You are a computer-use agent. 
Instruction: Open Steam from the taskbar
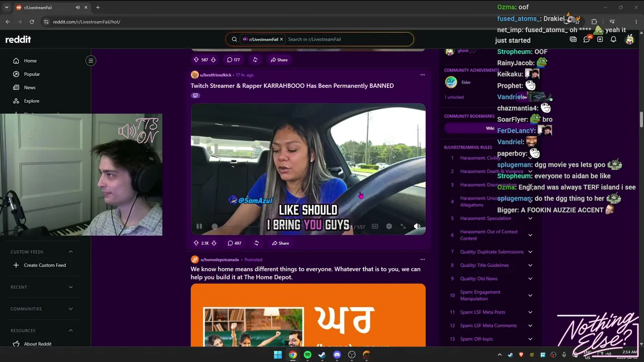[x=322, y=355]
